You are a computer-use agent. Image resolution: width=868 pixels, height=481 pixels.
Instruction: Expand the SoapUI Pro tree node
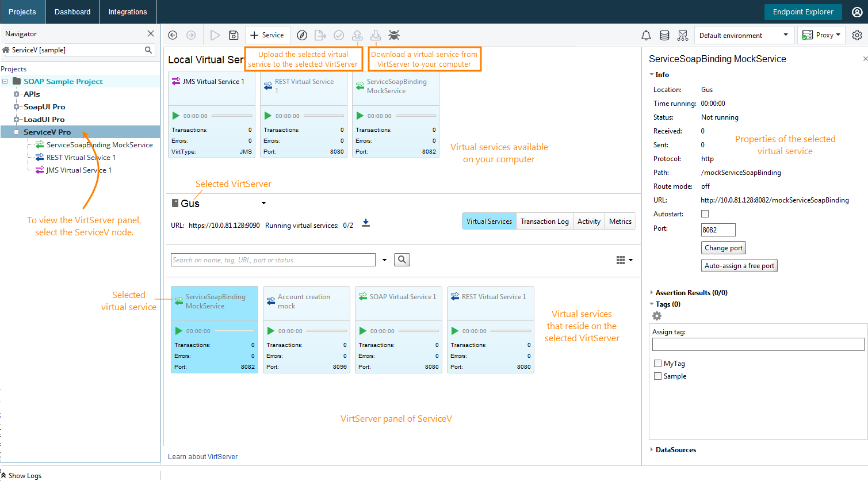17,106
